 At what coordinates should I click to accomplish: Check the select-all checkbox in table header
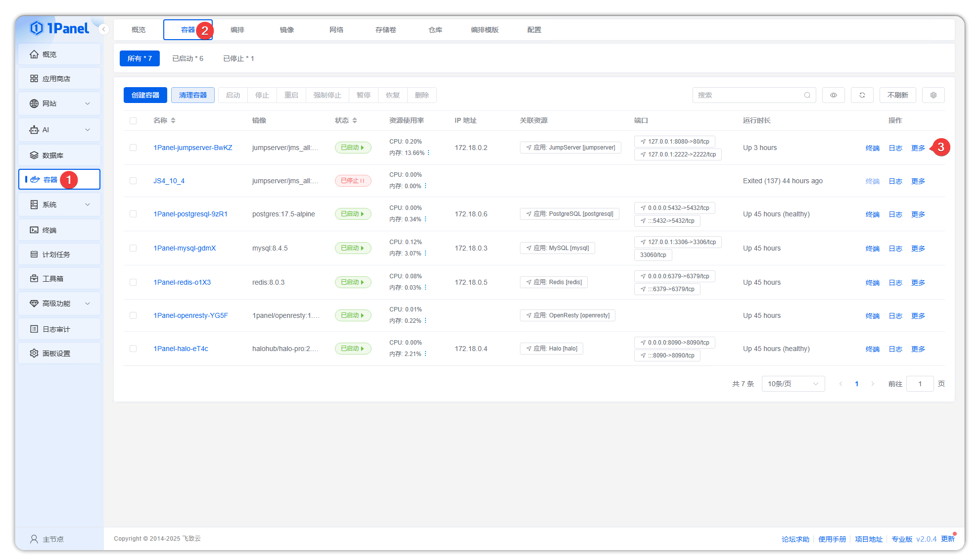pos(133,120)
